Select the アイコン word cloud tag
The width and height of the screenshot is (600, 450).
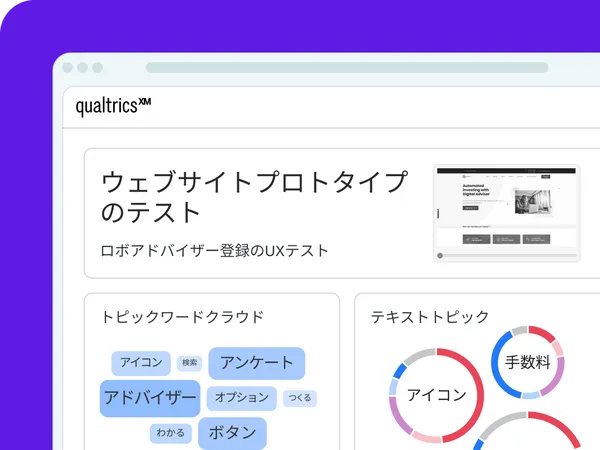[141, 363]
